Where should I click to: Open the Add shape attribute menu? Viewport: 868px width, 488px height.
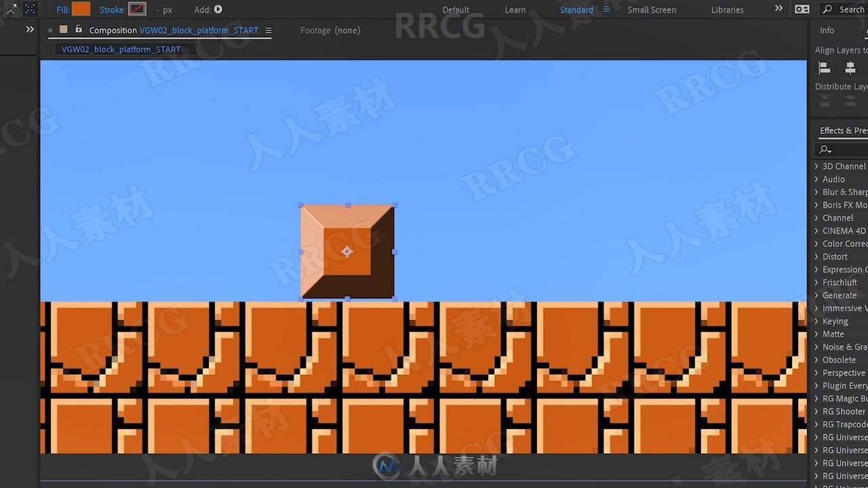pos(218,9)
